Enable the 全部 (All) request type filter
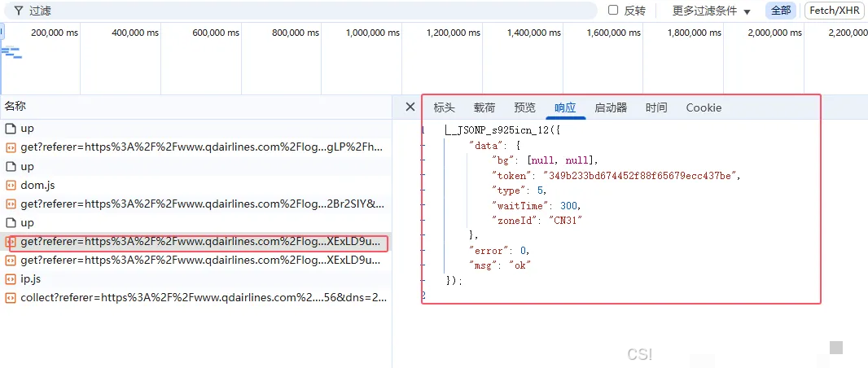The height and width of the screenshot is (368, 868). (780, 11)
